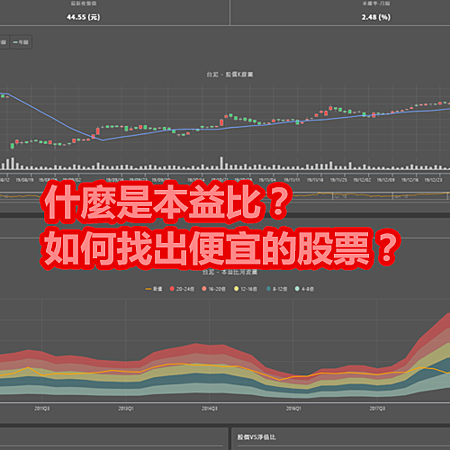Toggle the 16-20倍 band legend item
The width and height of the screenshot is (450, 450).
[x=214, y=289]
